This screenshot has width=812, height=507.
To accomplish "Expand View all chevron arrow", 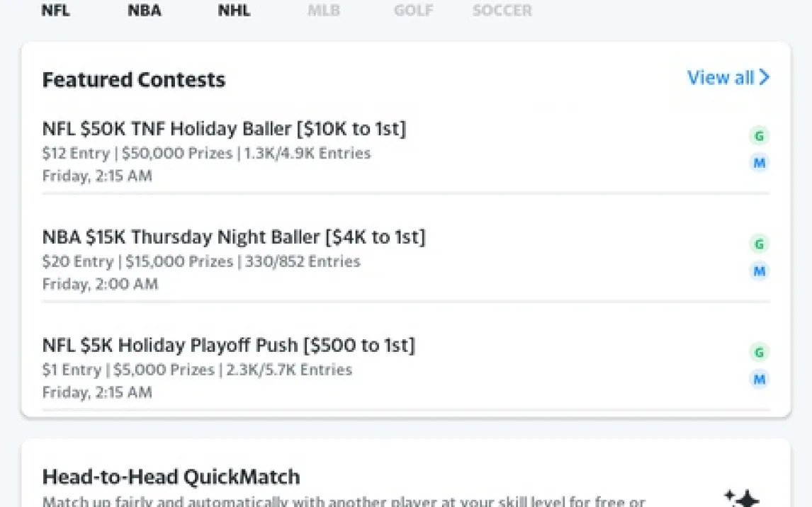I will (x=765, y=77).
